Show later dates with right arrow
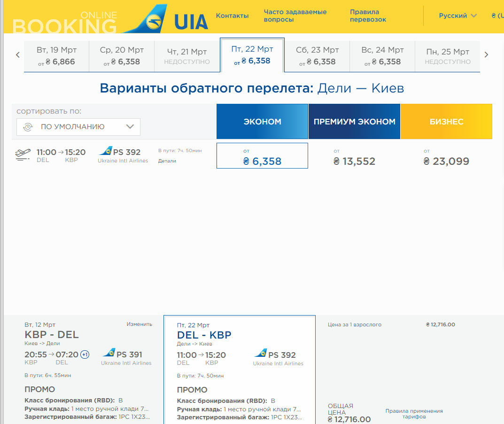Image resolution: width=504 pixels, height=424 pixels. point(486,55)
